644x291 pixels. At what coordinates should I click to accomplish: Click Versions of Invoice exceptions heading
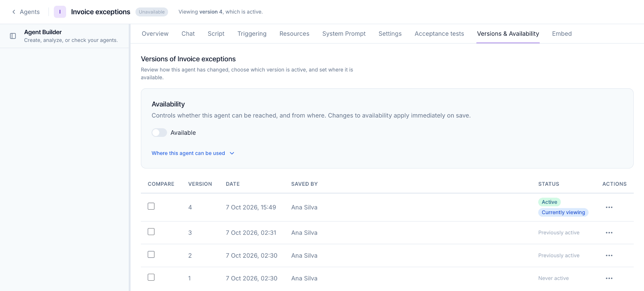click(x=189, y=59)
